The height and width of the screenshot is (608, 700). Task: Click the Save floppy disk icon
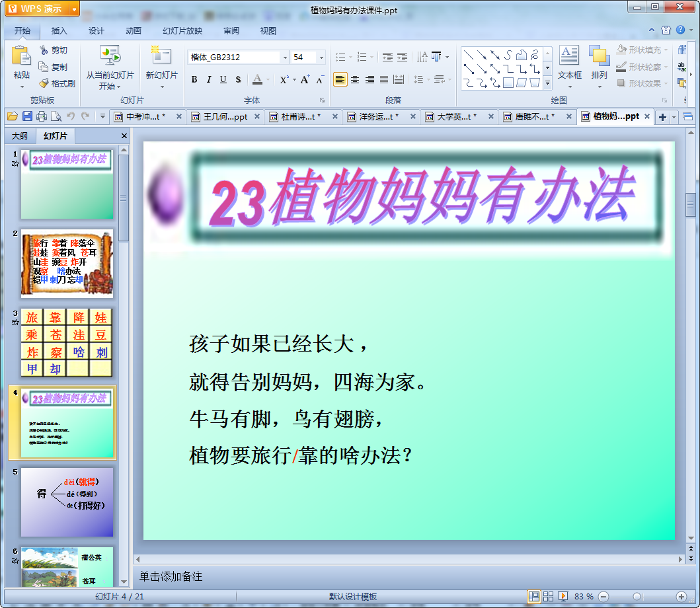coord(27,116)
